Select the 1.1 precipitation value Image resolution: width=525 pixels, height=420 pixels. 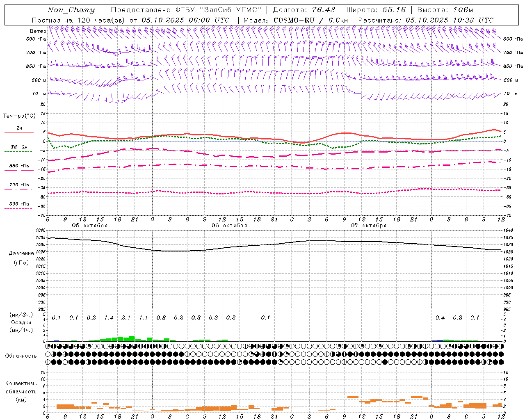[143, 318]
